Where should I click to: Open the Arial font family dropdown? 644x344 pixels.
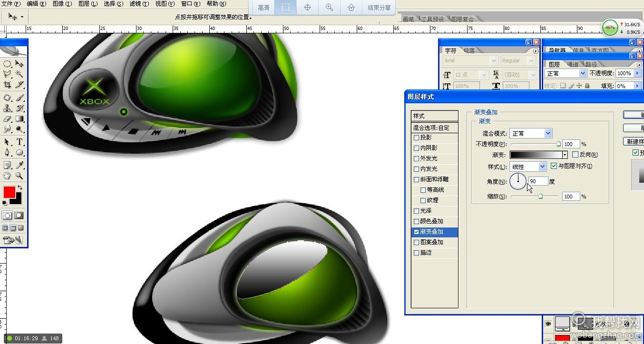(x=470, y=60)
